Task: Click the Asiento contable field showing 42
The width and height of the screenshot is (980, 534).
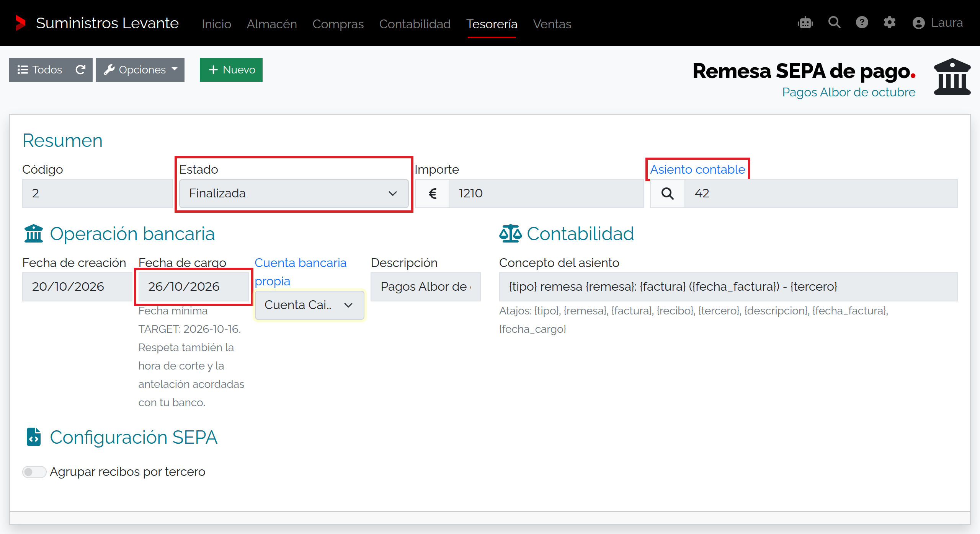Action: [x=821, y=194]
